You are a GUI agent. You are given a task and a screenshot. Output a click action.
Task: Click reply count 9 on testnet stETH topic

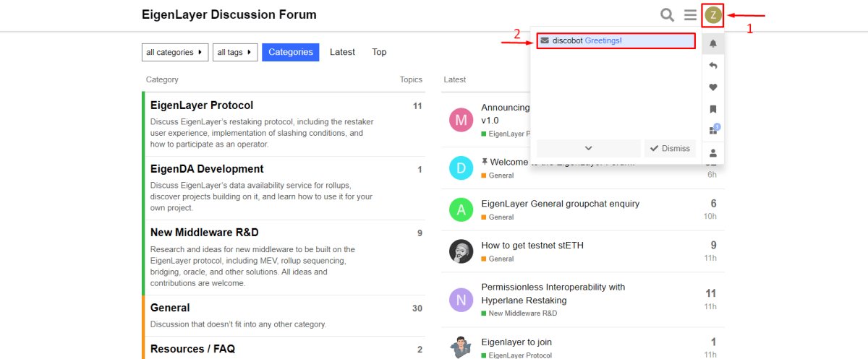(713, 246)
